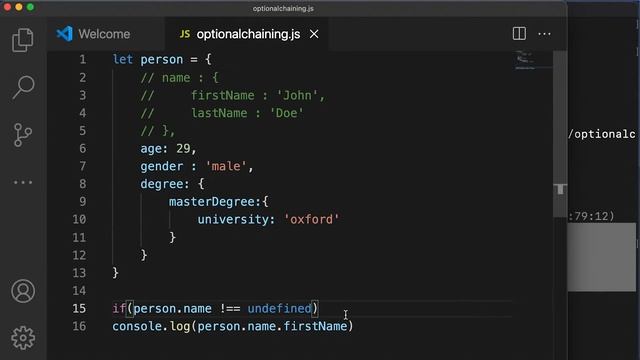Click line number 15 in gutter

point(79,308)
